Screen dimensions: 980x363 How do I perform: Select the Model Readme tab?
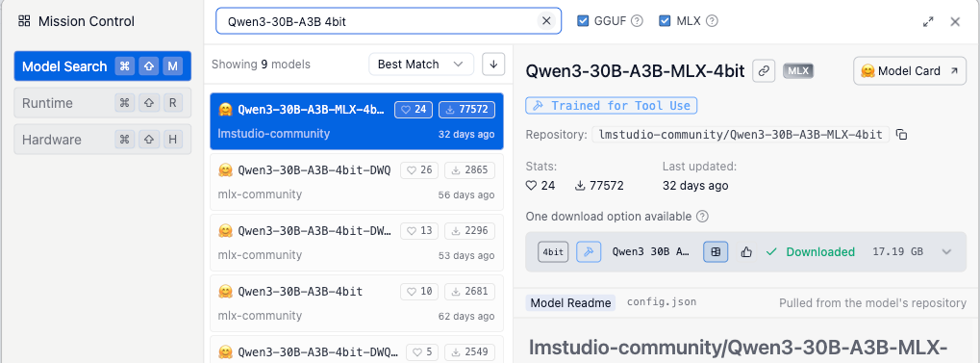(x=570, y=303)
